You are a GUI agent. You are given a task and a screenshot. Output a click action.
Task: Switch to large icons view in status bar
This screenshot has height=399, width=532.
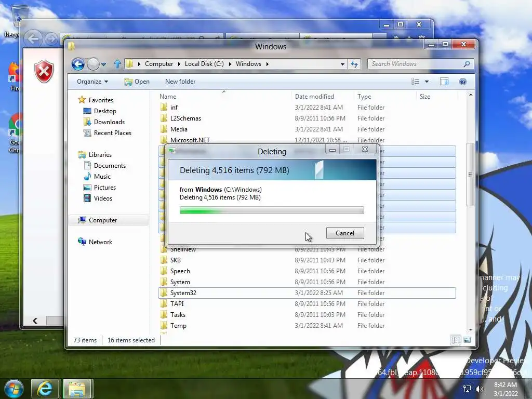(467, 340)
